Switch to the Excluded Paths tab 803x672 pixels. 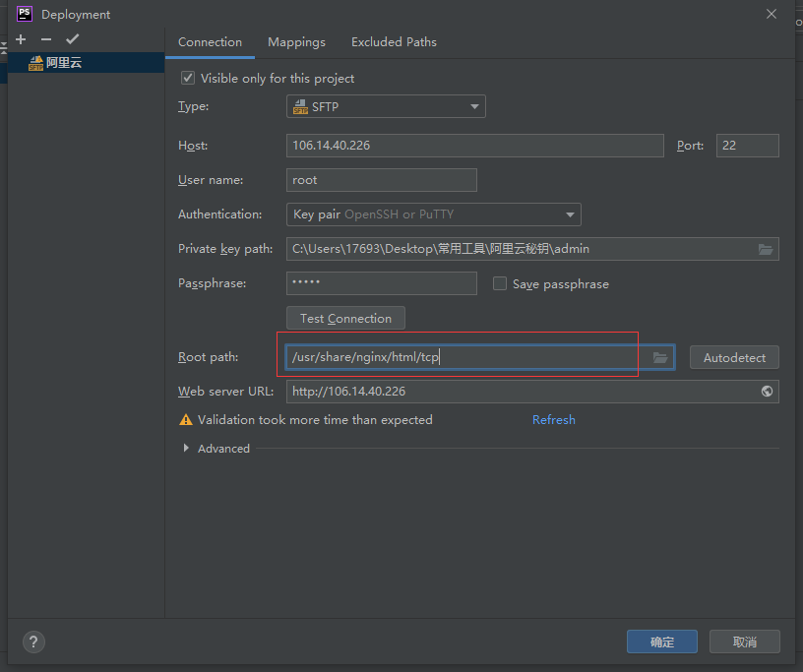[394, 42]
